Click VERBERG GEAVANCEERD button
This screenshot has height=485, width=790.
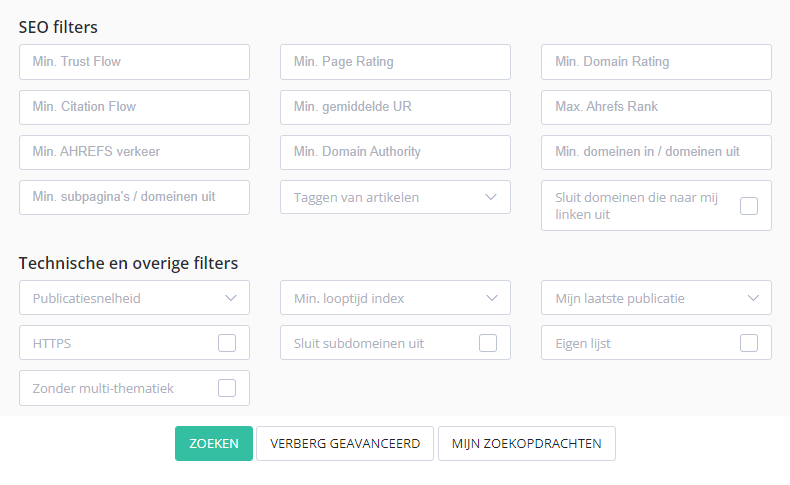tap(345, 443)
